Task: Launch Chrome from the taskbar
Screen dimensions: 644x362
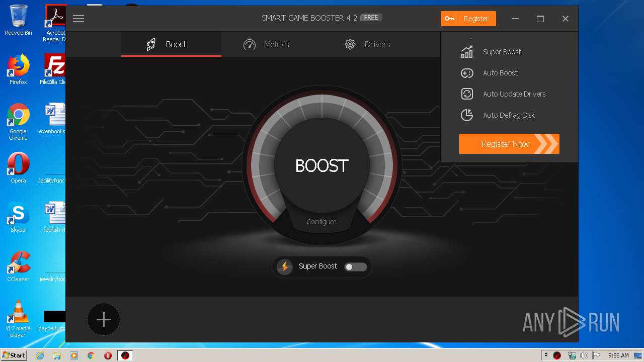Action: point(91,355)
